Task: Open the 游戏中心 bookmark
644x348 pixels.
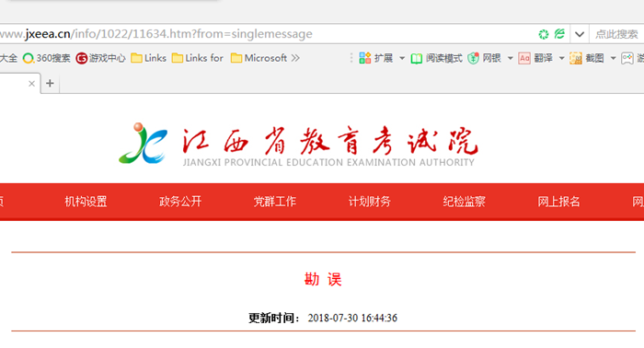Action: [x=100, y=58]
